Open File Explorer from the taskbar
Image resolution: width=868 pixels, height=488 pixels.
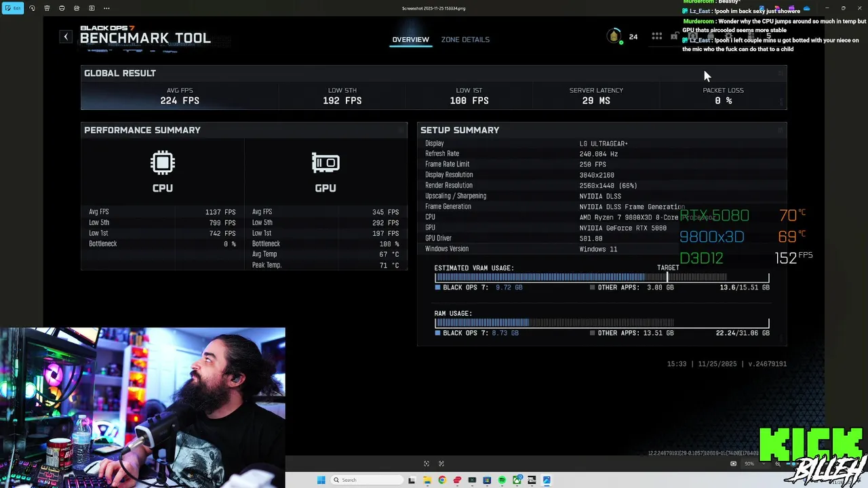click(x=427, y=480)
